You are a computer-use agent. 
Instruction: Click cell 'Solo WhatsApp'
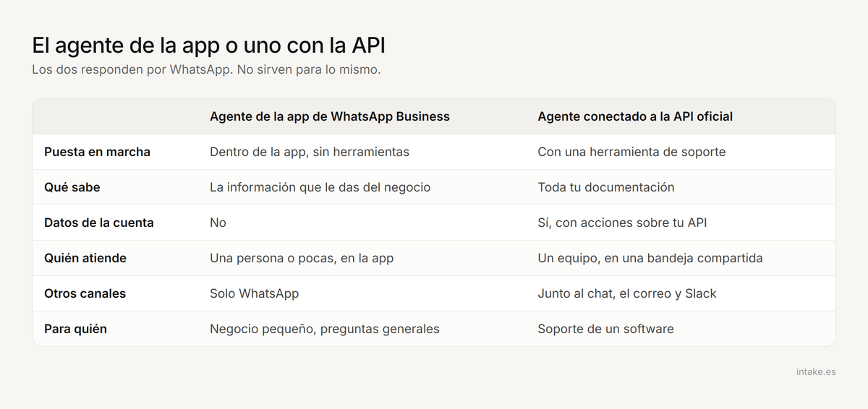coord(254,293)
